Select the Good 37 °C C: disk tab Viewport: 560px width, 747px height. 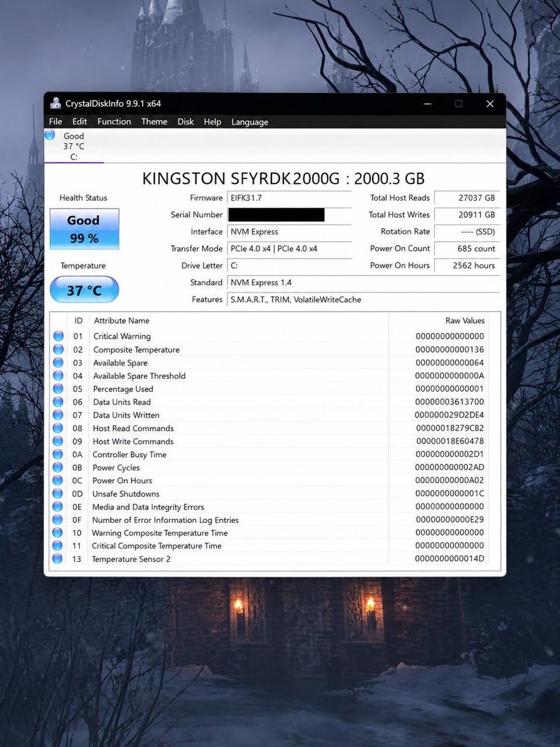[x=74, y=146]
